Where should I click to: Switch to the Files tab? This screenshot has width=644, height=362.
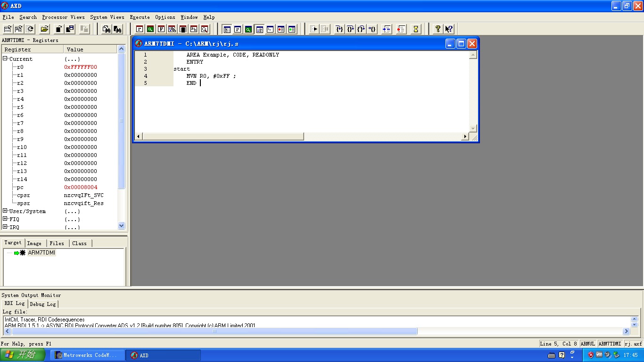pos(57,243)
